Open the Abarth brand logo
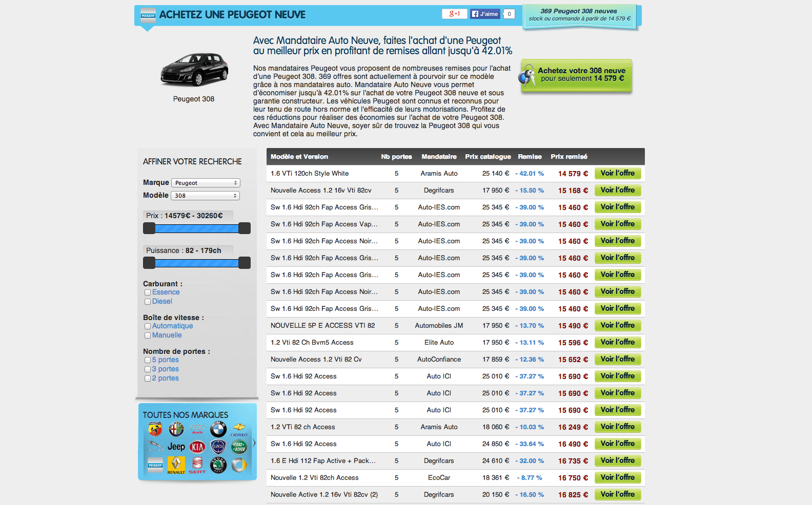The width and height of the screenshot is (812, 505). 155,429
